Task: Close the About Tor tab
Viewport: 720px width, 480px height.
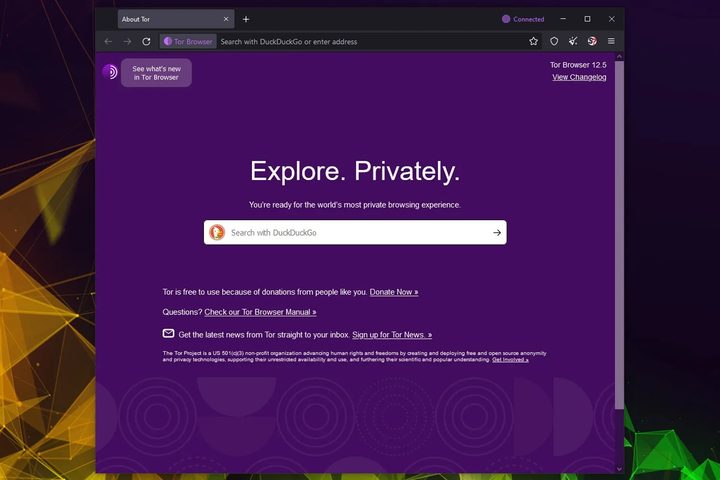Action: pyautogui.click(x=226, y=19)
